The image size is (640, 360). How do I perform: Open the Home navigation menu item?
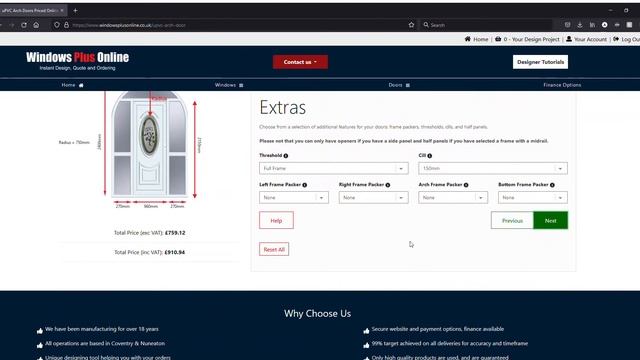pyautogui.click(x=72, y=85)
